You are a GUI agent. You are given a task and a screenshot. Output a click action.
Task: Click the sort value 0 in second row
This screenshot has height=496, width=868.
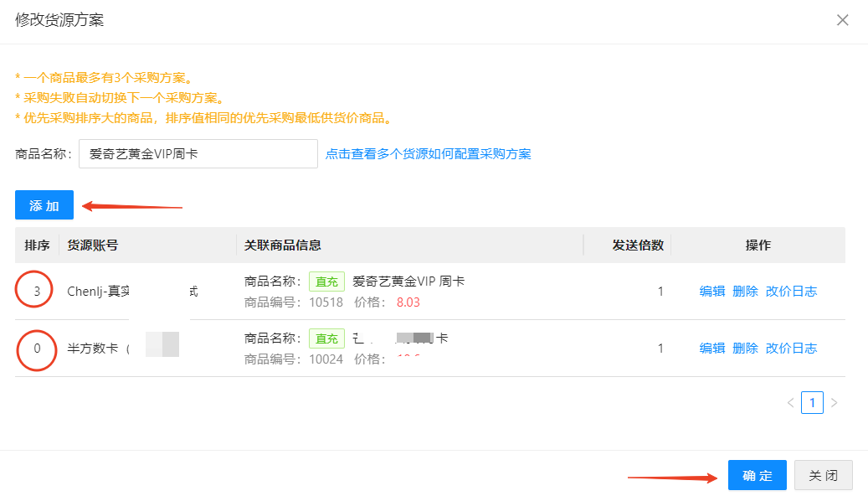[x=37, y=349]
